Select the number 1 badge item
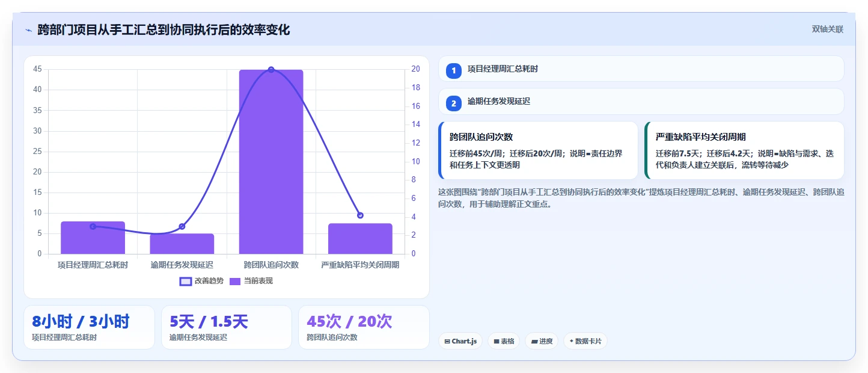Screen dimensions: 868x373 454,70
